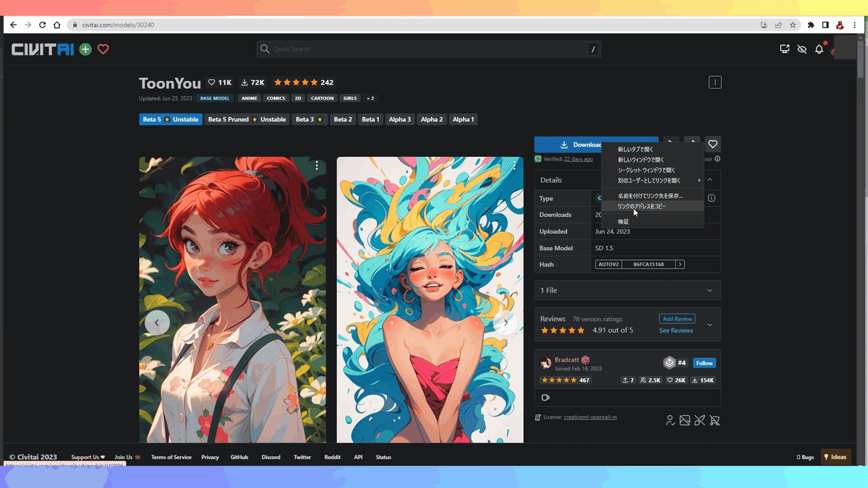
Task: Open 別のユーザーとしてリンクを開く submenu
Action: (653, 181)
